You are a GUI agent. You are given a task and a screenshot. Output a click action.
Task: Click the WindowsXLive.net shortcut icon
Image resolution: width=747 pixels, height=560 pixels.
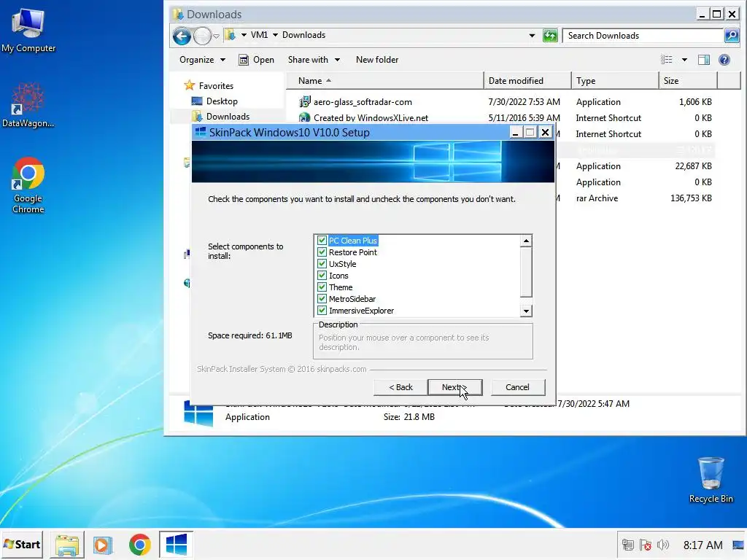click(x=304, y=117)
